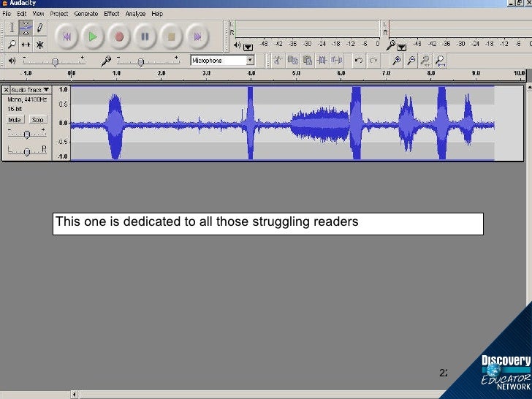The height and width of the screenshot is (399, 532).
Task: Start recording with the Record button
Action: (118, 37)
